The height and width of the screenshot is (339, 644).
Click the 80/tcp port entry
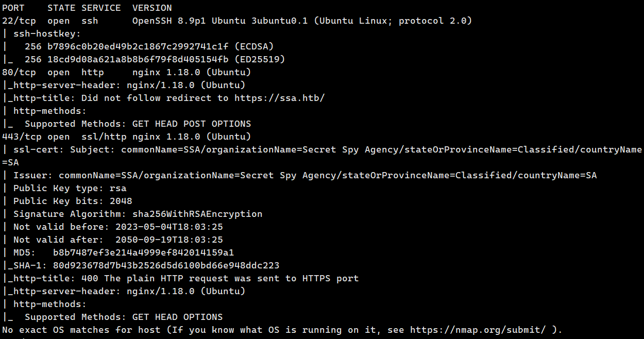(19, 72)
